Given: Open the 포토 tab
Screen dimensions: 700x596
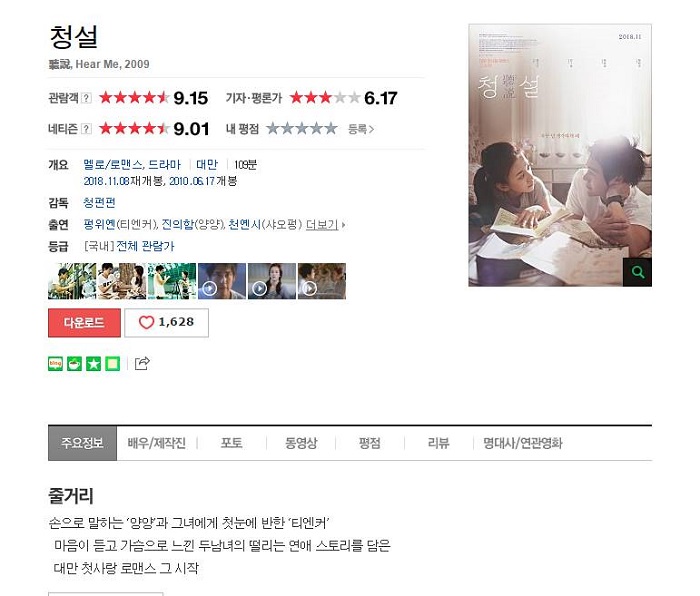Looking at the screenshot, I should (232, 443).
